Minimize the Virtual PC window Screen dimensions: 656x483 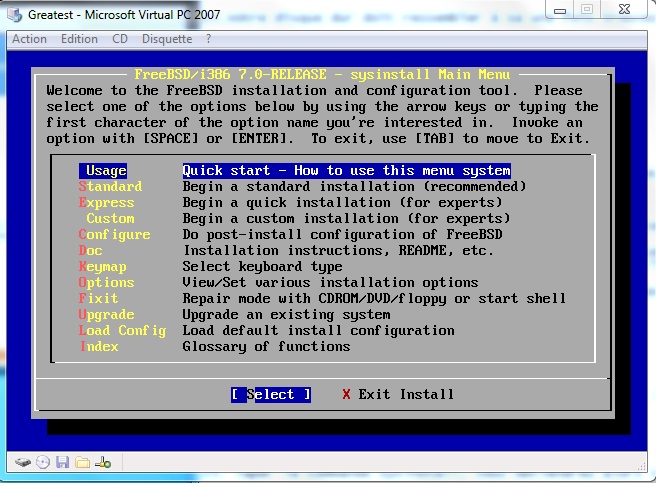pyautogui.click(x=560, y=10)
